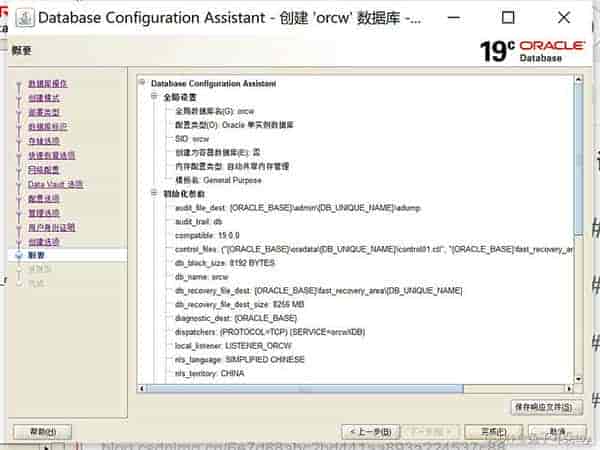Collapse the 初始化参数 section
This screenshot has width=600, height=450.
[154, 193]
